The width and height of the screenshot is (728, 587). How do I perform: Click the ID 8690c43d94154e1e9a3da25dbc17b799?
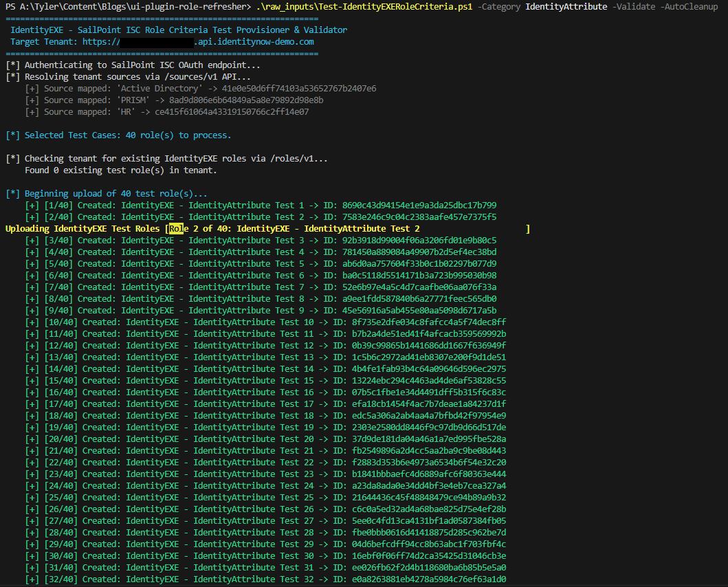pyautogui.click(x=419, y=206)
